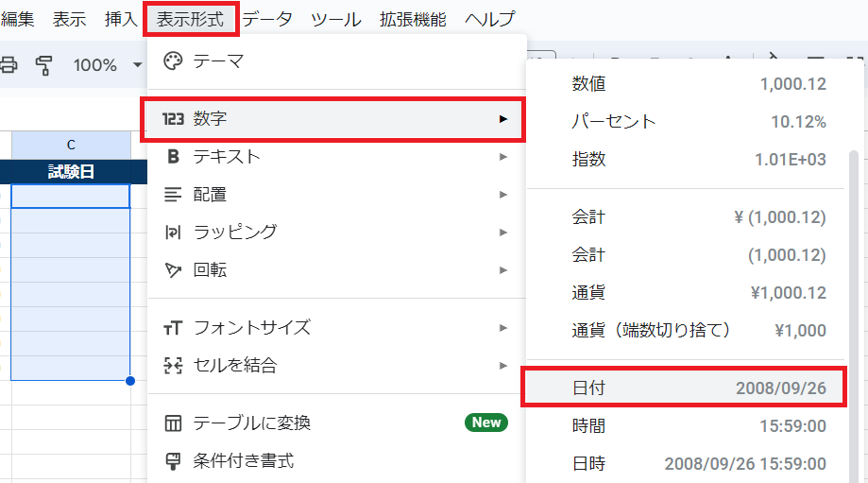Click the merge cells icon

pyautogui.click(x=173, y=366)
